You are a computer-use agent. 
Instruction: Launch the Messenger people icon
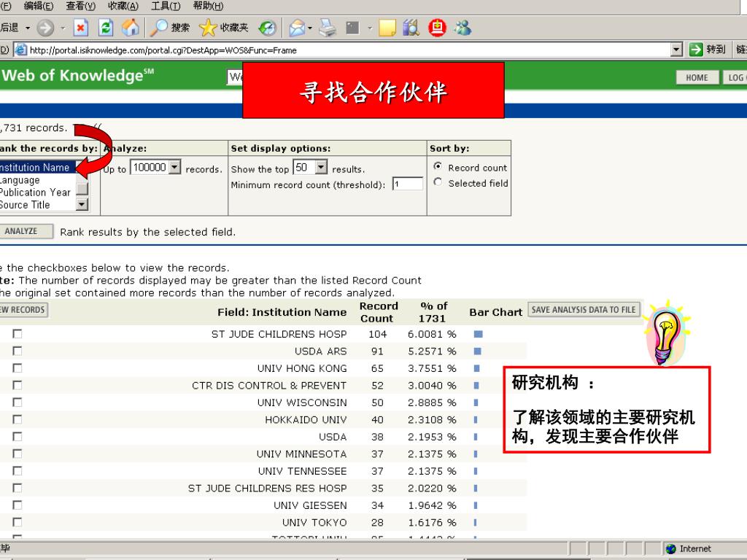[462, 28]
